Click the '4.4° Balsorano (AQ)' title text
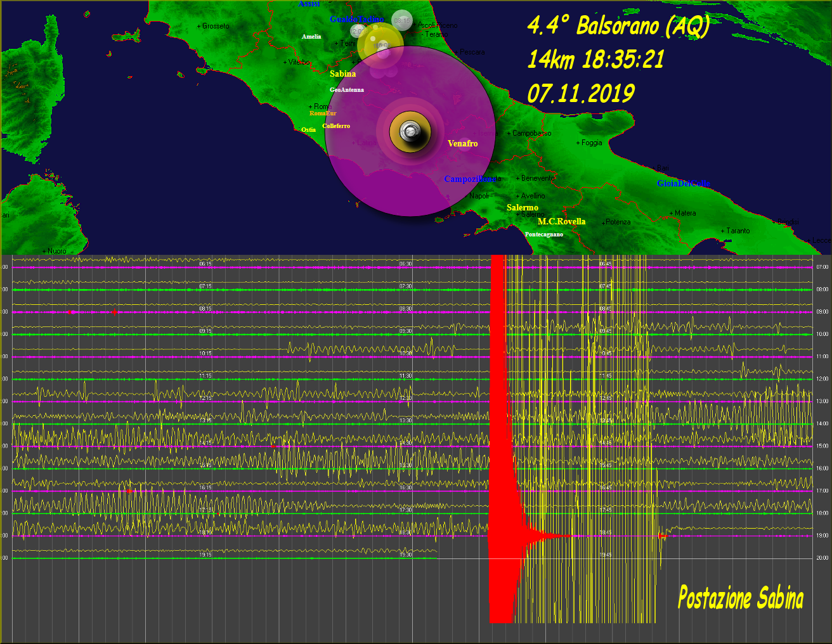 (x=618, y=26)
